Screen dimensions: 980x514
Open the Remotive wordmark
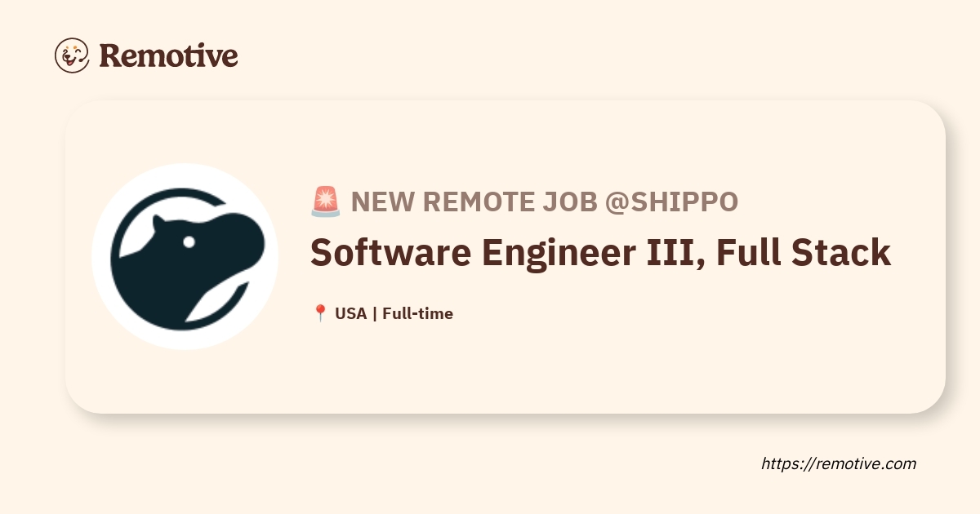[x=168, y=55]
